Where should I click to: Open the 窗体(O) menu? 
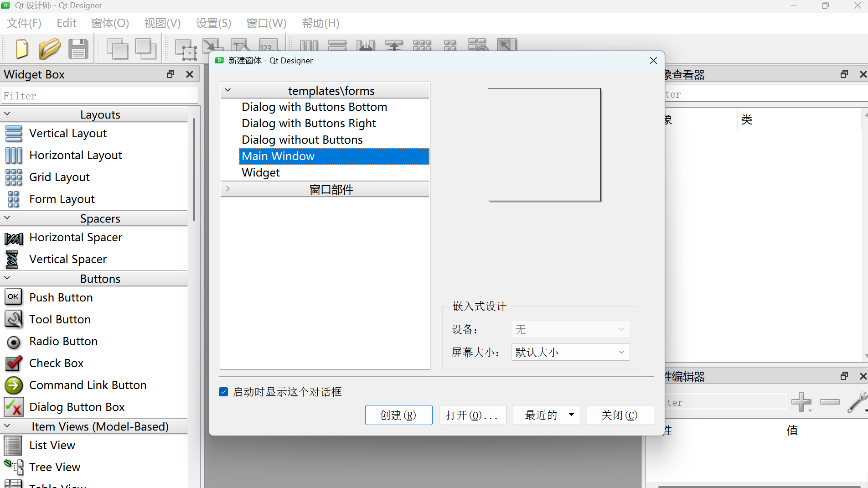(x=110, y=23)
